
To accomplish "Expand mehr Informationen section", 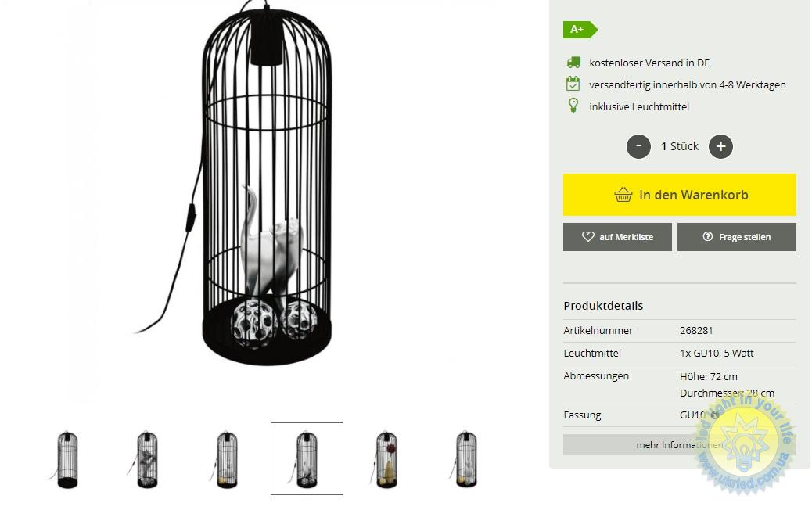I will pos(680,445).
